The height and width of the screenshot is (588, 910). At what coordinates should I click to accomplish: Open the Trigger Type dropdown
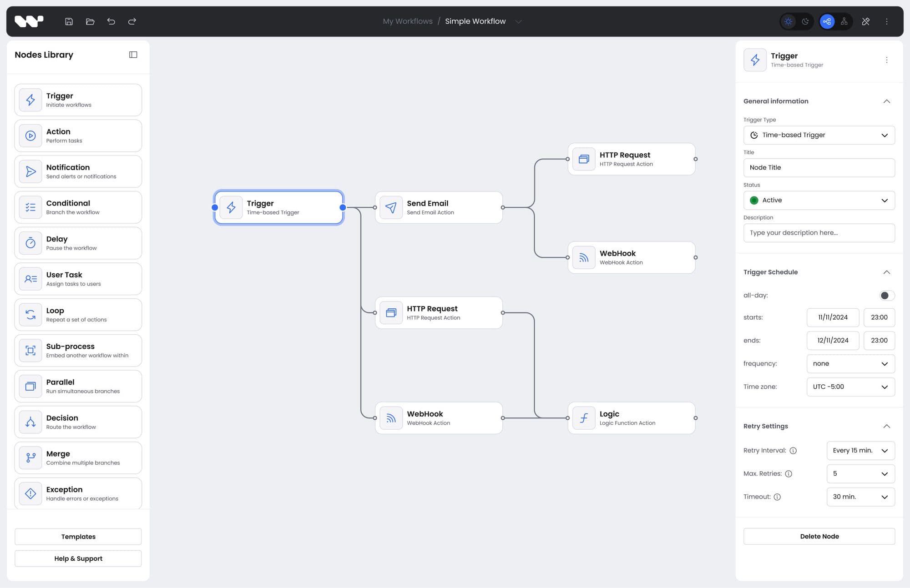819,135
